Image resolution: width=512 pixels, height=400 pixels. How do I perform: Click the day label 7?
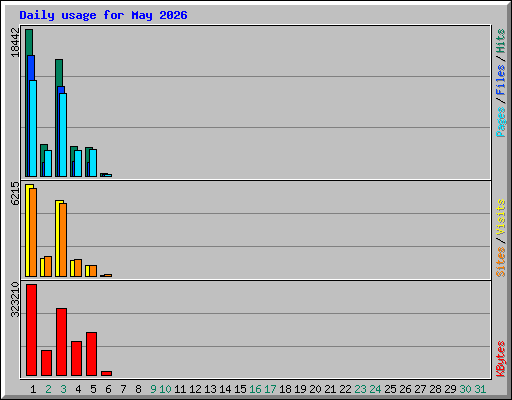tap(123, 389)
